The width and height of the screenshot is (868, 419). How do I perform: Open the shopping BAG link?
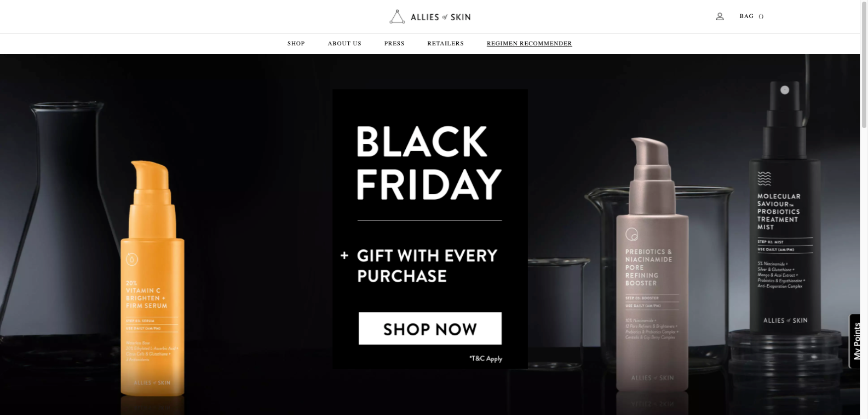click(x=751, y=16)
